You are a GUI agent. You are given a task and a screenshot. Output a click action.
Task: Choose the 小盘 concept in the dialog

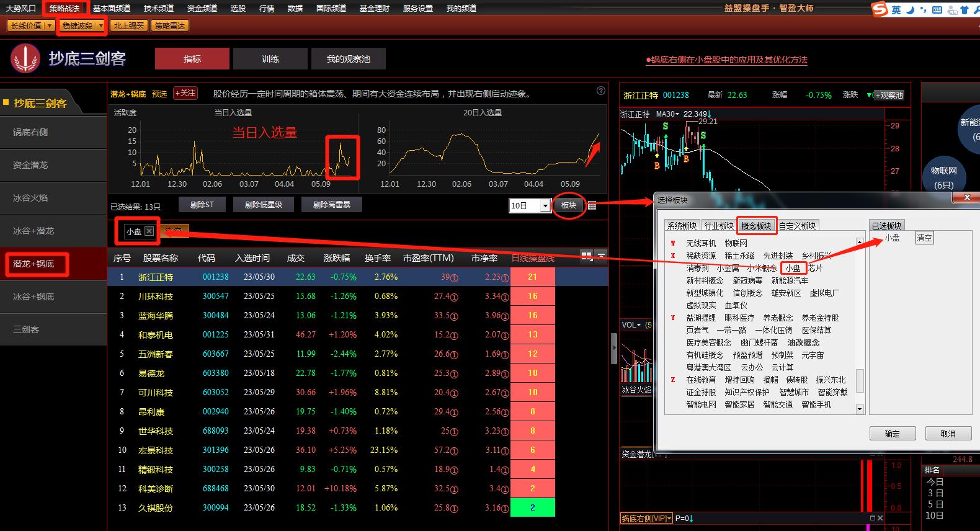pos(793,268)
